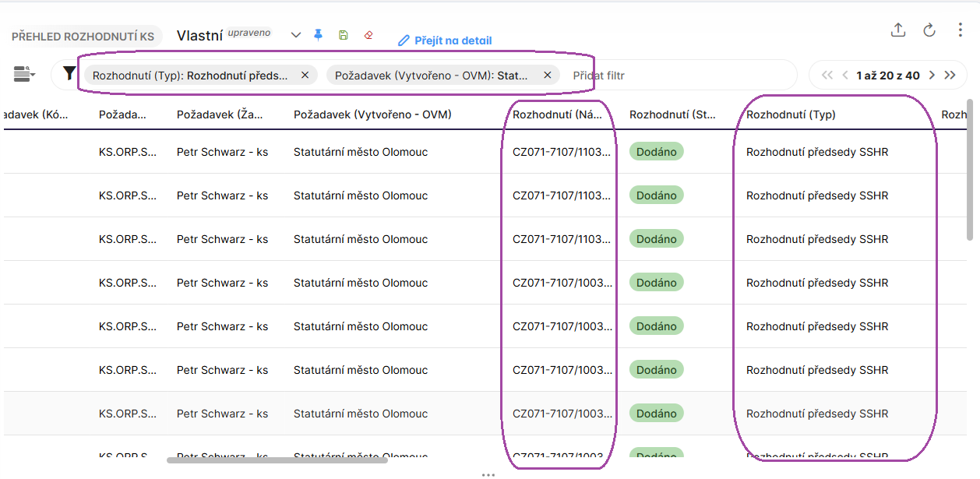980x479 pixels.
Task: Sort by Rozhodnutí (Typ) column header
Action: [x=791, y=114]
